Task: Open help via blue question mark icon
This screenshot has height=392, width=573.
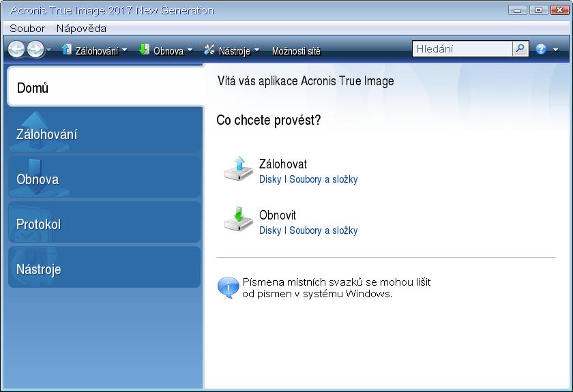Action: click(x=541, y=49)
